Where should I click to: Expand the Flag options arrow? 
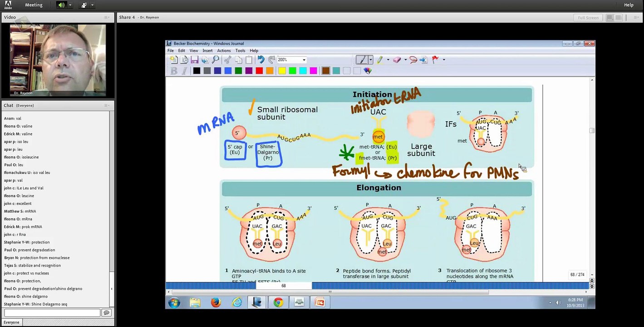click(443, 59)
